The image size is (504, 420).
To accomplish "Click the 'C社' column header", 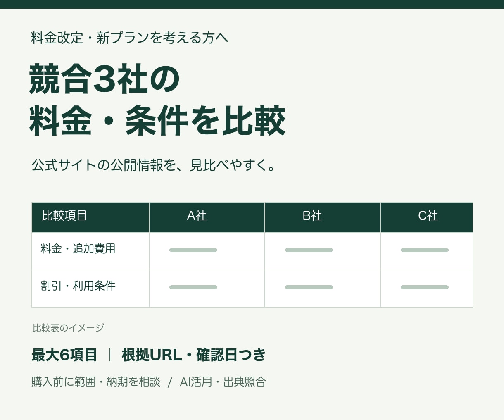I will point(427,217).
